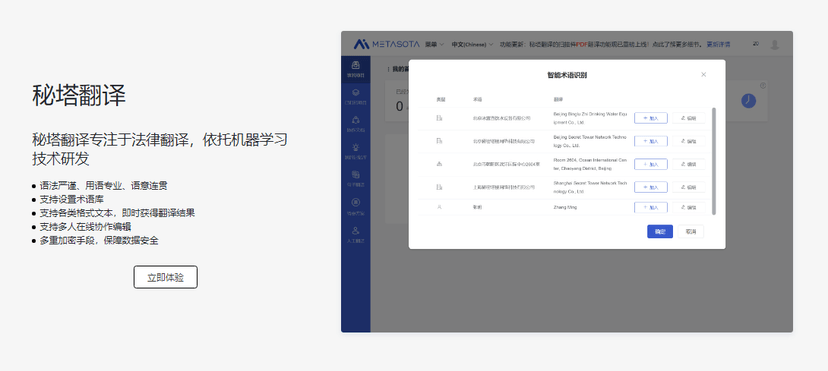Click the first sidebar briefcase icon
Screen dimensions: 828x371
[355, 65]
